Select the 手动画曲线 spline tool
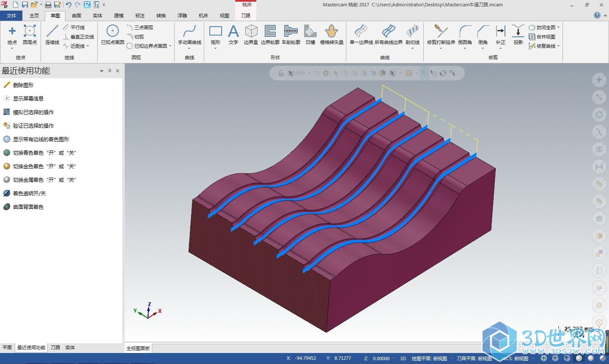The height and width of the screenshot is (364, 609). 189,34
